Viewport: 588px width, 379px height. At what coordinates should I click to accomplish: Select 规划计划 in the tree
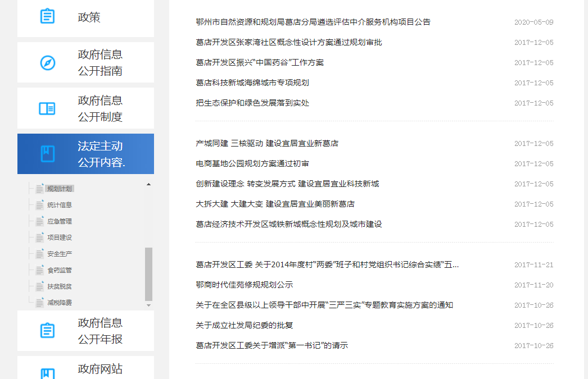pos(60,189)
